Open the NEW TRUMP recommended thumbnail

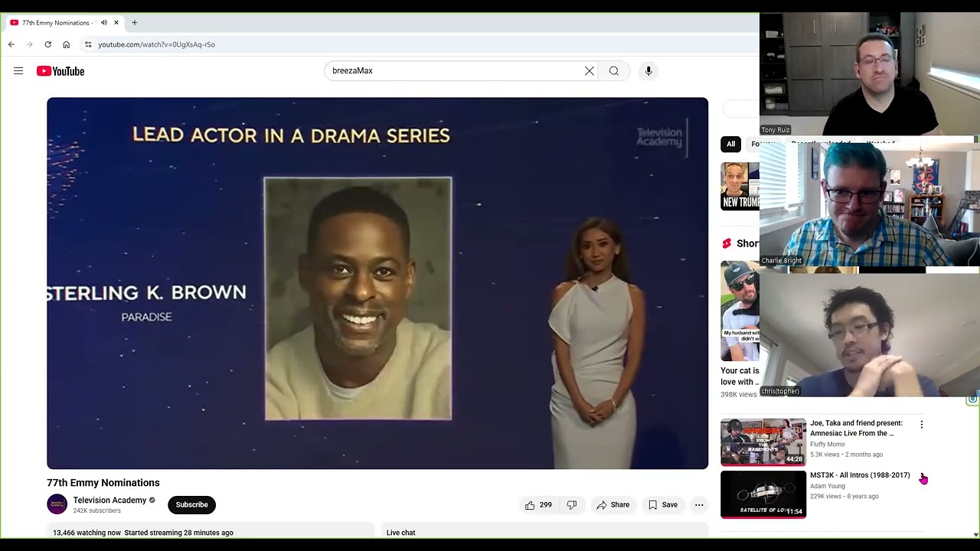click(x=740, y=186)
